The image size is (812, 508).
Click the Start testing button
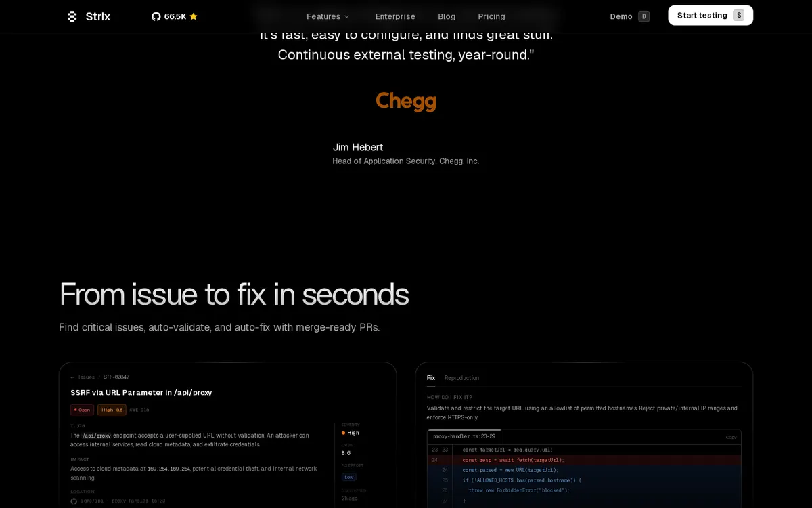710,16
